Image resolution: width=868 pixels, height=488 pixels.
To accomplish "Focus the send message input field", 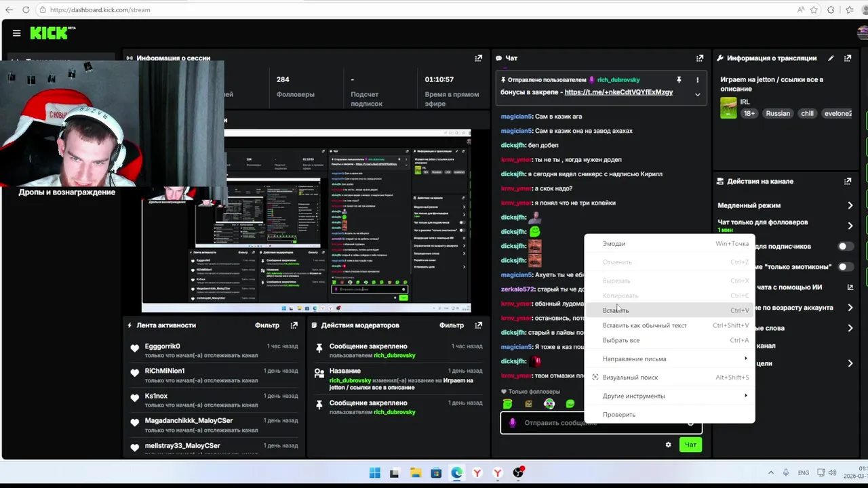I will [x=601, y=423].
